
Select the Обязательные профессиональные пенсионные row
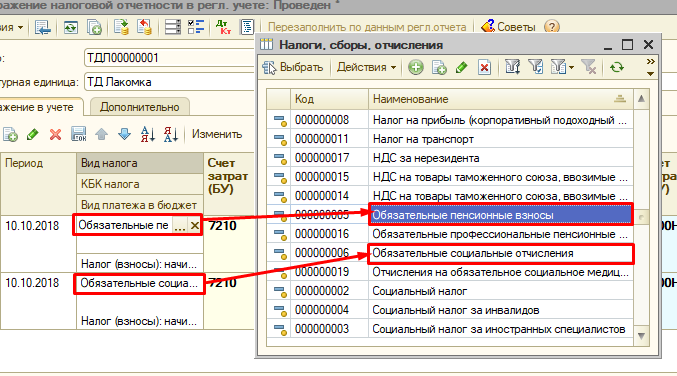(450, 234)
